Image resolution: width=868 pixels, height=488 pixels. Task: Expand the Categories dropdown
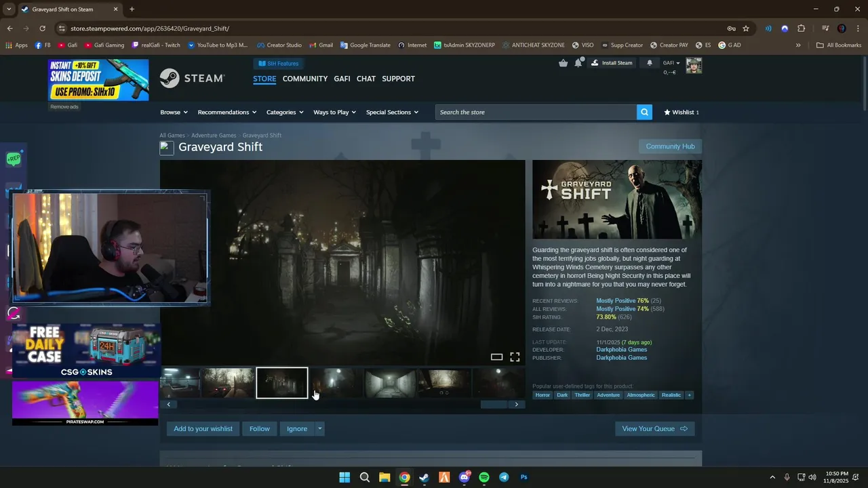(x=285, y=112)
